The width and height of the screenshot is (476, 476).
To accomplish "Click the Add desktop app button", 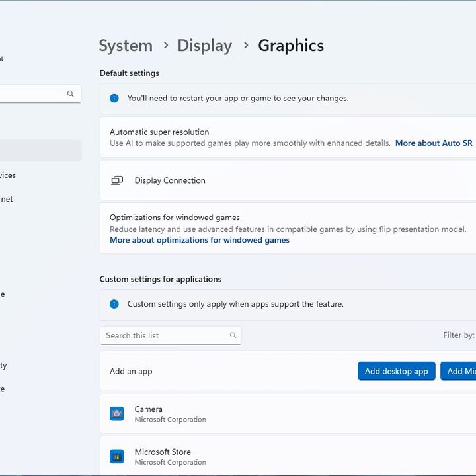I will click(x=397, y=371).
